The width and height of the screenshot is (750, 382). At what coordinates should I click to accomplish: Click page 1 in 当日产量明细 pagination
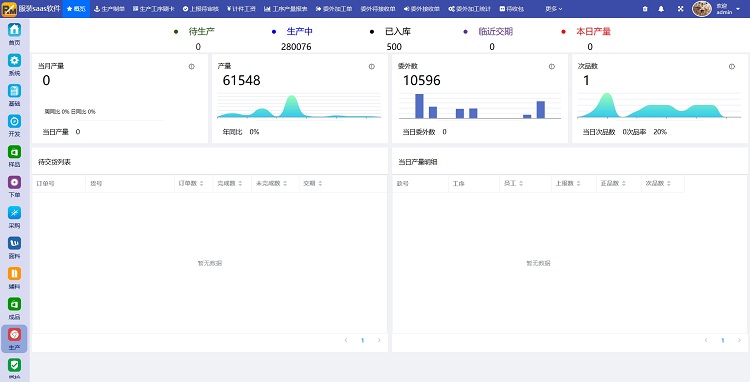coord(723,340)
